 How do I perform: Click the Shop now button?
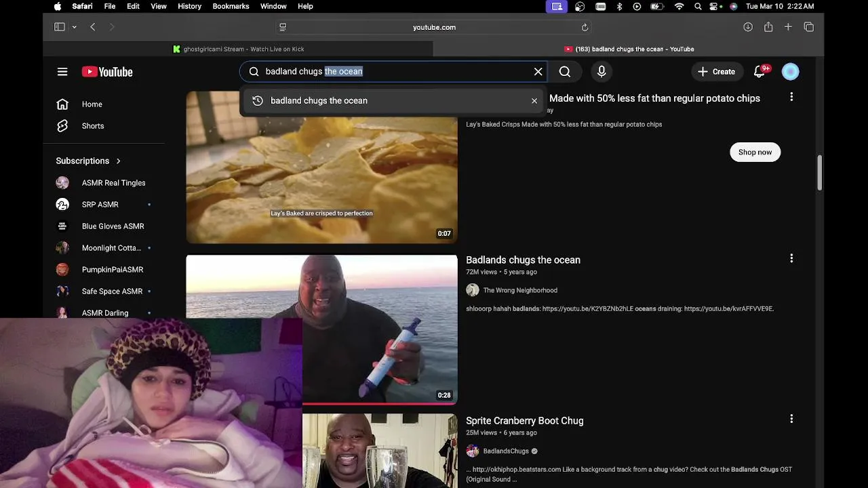tap(755, 152)
